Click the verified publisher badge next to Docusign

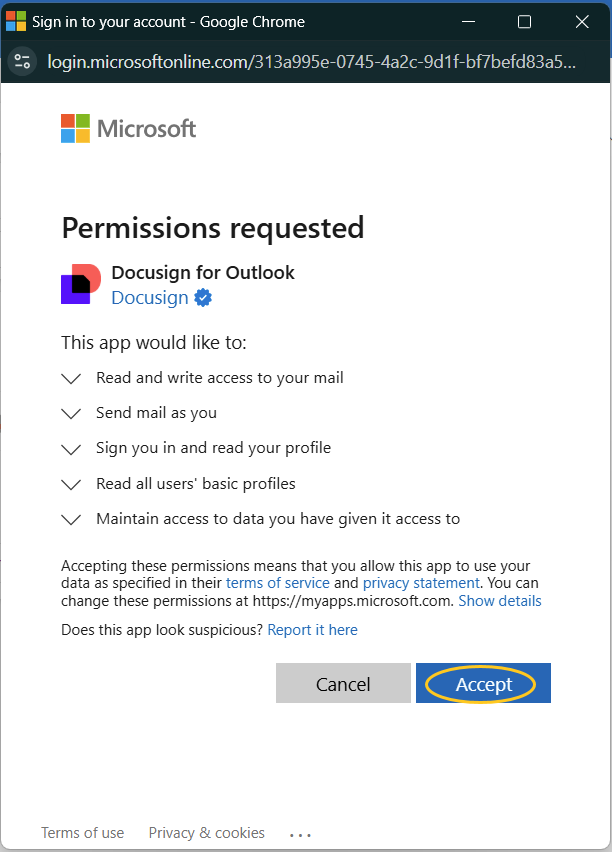pos(202,297)
